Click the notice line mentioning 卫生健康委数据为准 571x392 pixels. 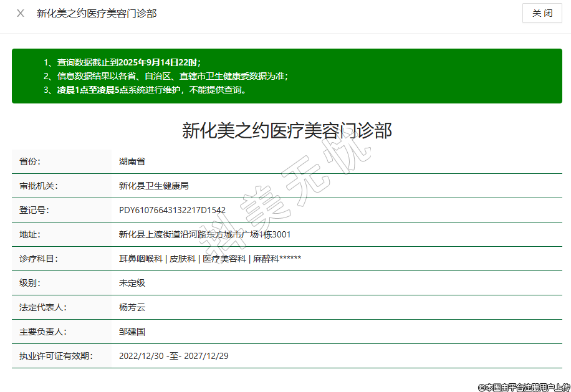(x=166, y=76)
